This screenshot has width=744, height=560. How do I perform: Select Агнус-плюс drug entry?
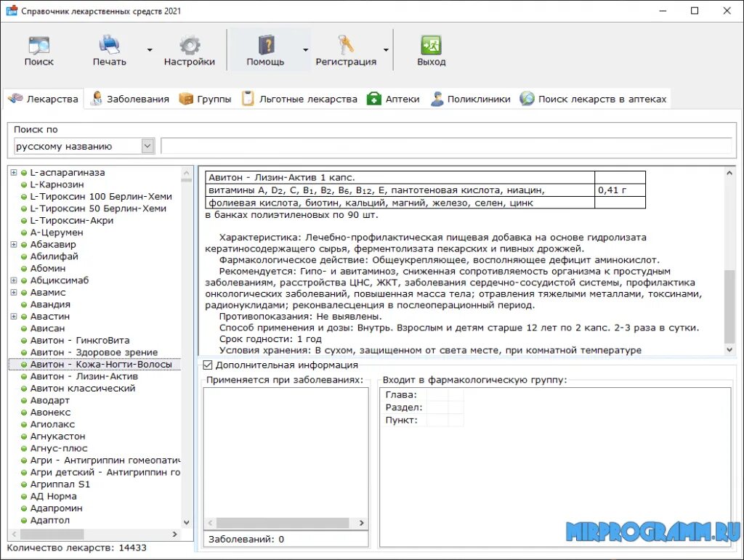coord(59,448)
